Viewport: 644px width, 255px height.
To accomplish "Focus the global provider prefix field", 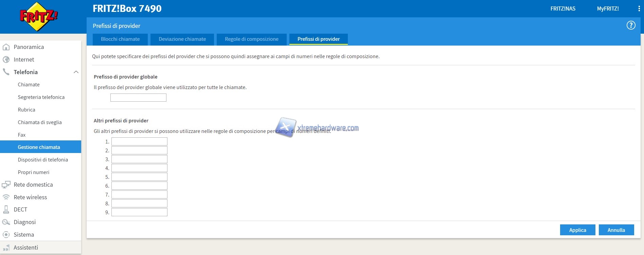I will click(138, 98).
